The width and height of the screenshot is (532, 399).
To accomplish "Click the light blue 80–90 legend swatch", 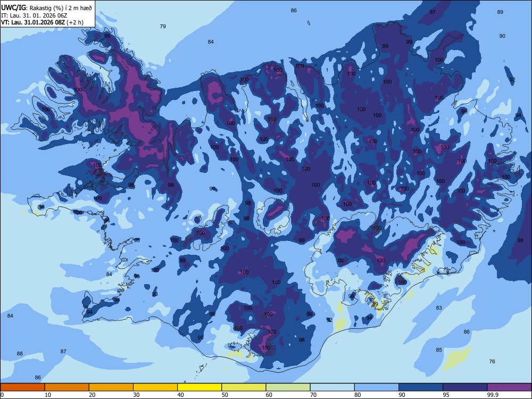I will [x=377, y=387].
